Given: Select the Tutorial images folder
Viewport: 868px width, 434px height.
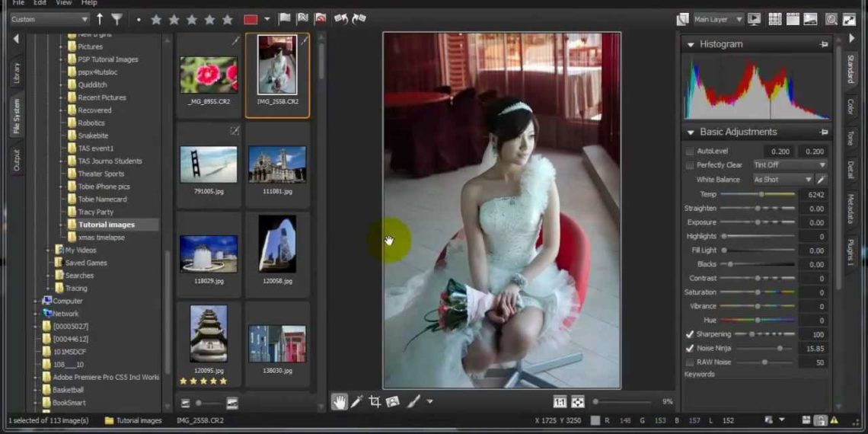Looking at the screenshot, I should pos(106,225).
